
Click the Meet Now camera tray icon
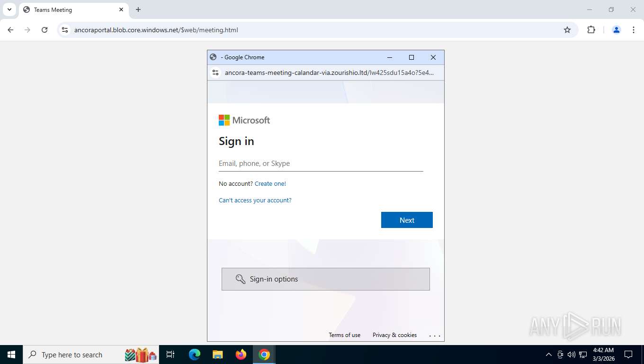[560, 355]
